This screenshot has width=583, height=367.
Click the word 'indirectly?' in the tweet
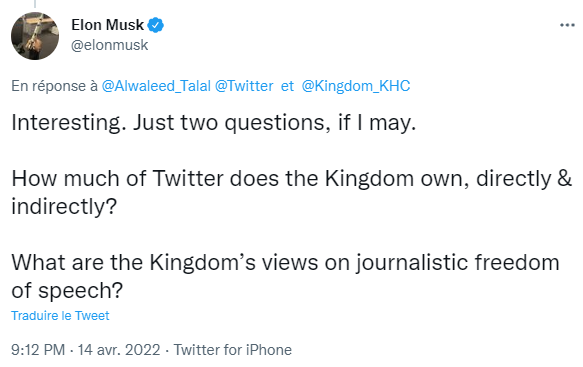pos(64,206)
